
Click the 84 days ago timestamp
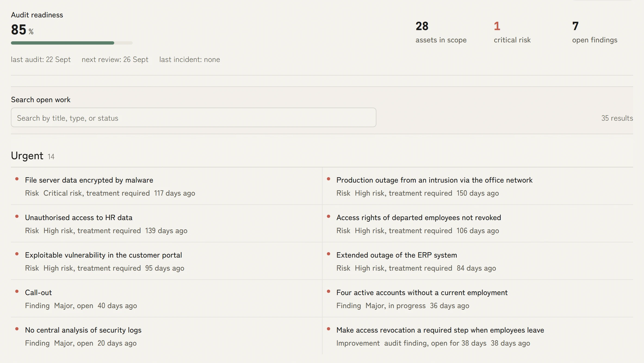click(x=476, y=268)
